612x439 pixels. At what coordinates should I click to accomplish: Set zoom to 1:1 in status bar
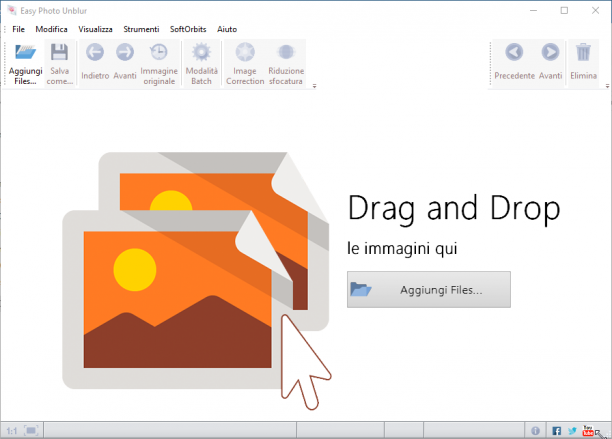[x=12, y=431]
